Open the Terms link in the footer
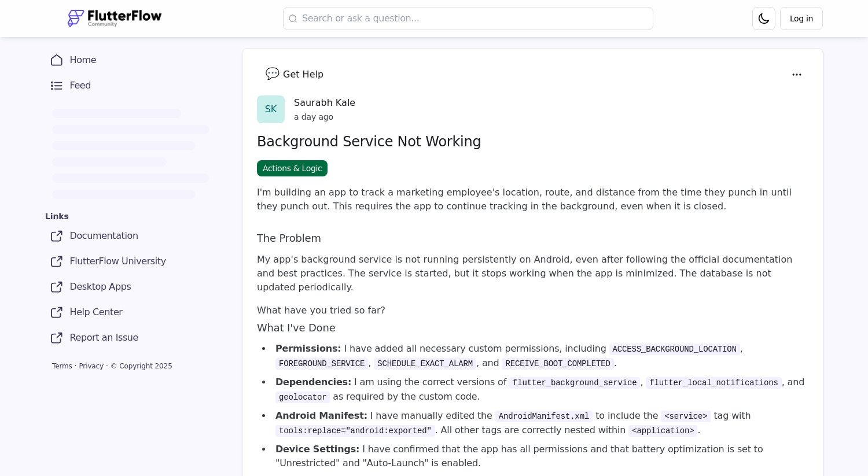868x476 pixels. click(62, 366)
